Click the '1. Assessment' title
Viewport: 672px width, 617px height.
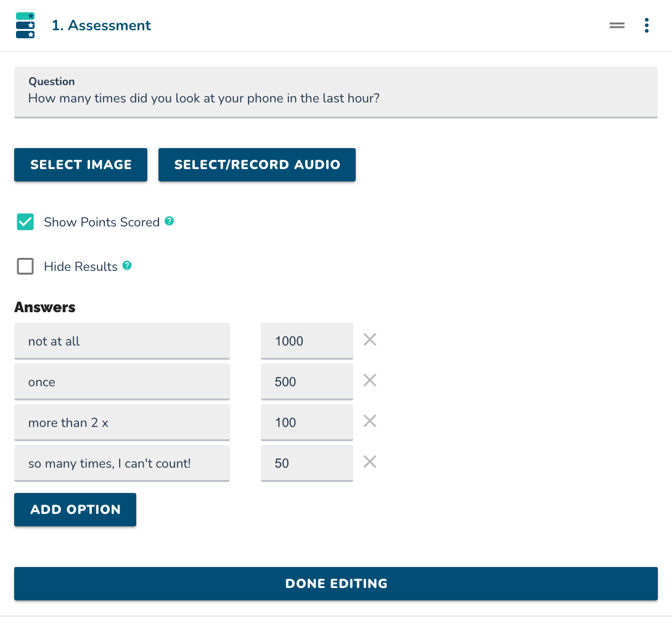point(101,25)
